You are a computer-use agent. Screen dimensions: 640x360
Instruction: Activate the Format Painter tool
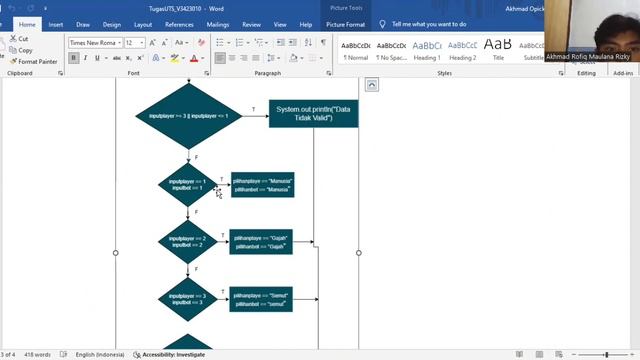pos(33,62)
